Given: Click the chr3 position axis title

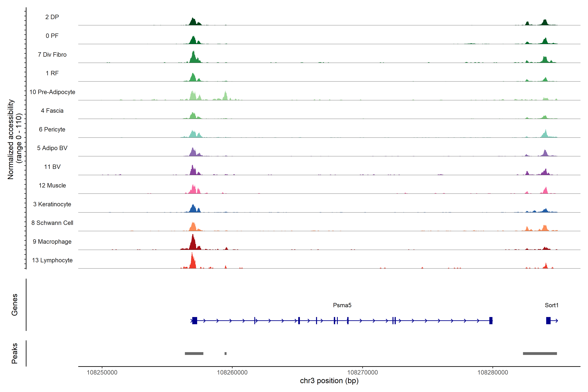Looking at the screenshot, I should pos(329,381).
